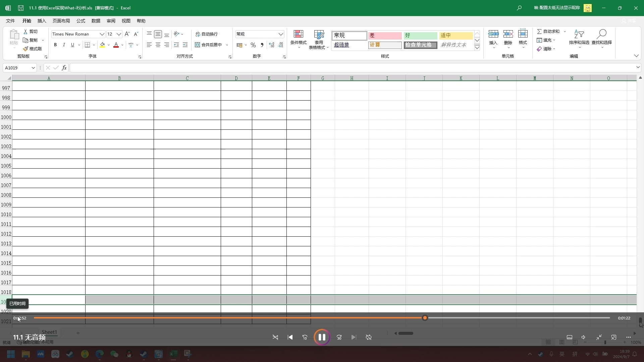The image size is (644, 362).
Task: Toggle Italic formatting
Action: (x=64, y=45)
